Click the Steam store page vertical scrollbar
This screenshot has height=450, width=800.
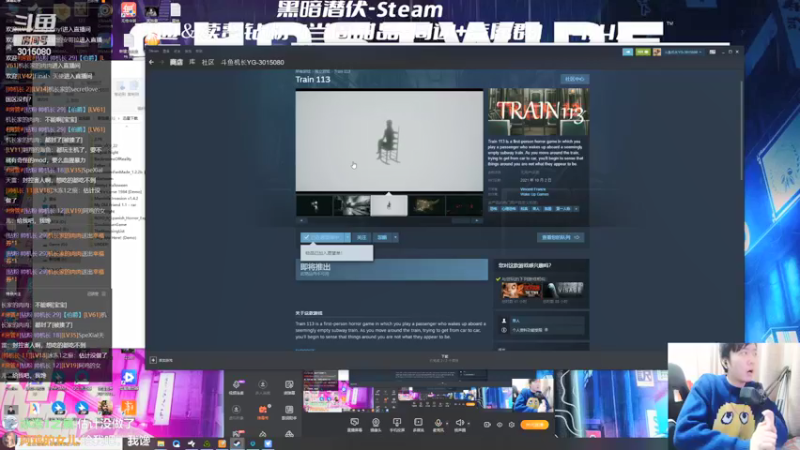coord(741,130)
